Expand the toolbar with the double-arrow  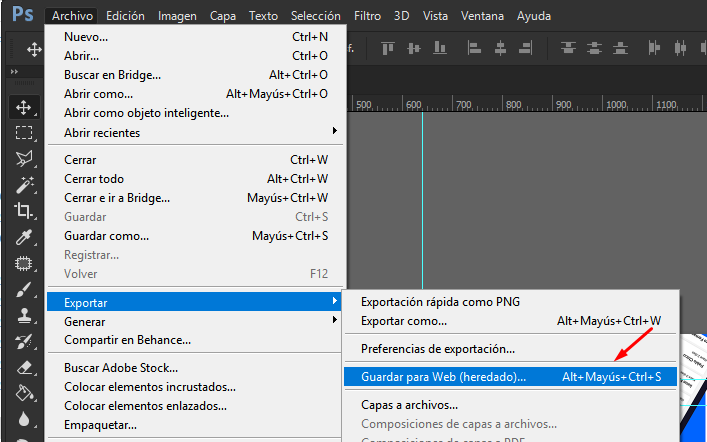[14, 72]
